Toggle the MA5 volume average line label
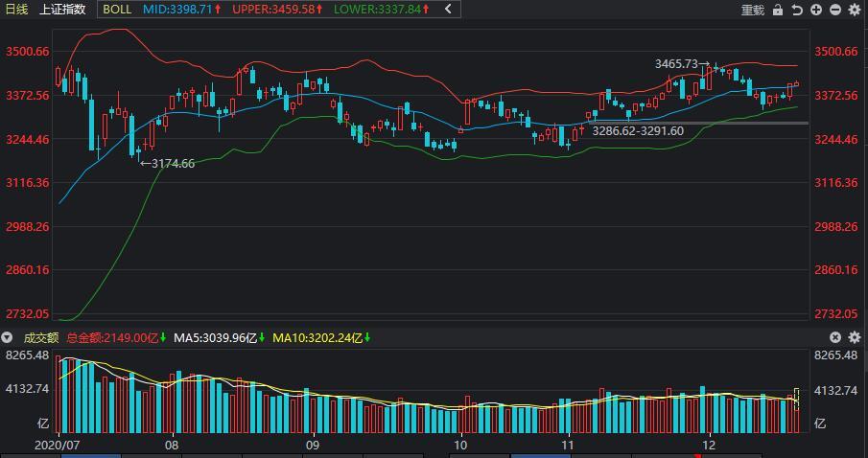 coord(216,337)
